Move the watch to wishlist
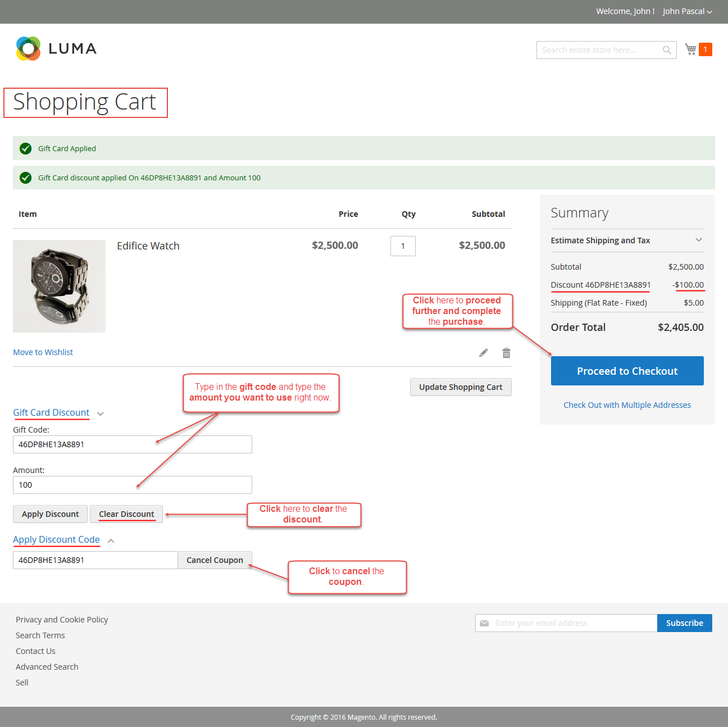 tap(43, 352)
